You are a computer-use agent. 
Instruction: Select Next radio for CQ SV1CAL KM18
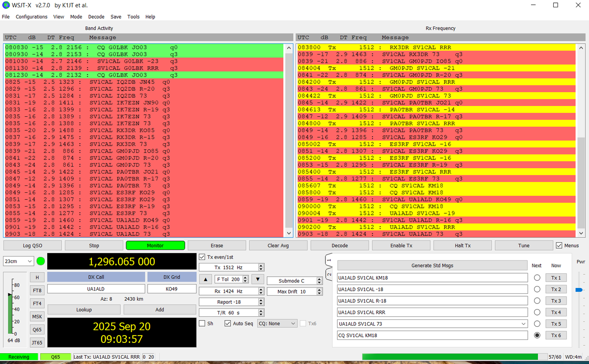click(537, 336)
